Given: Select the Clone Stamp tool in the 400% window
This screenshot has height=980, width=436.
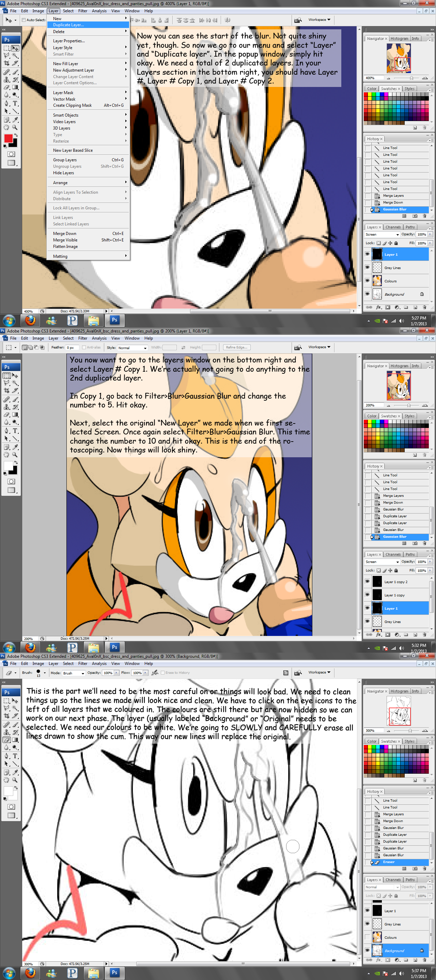Looking at the screenshot, I should tap(6, 79).
